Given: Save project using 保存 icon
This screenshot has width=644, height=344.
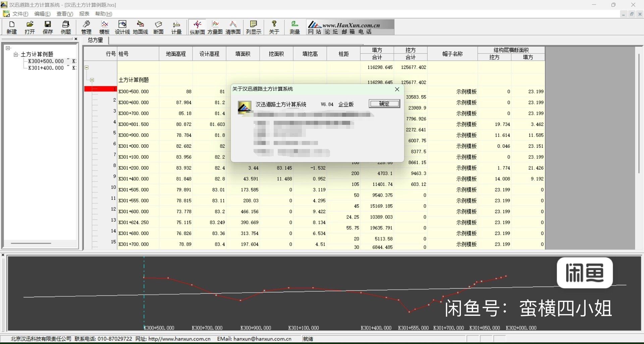Looking at the screenshot, I should click(48, 27).
